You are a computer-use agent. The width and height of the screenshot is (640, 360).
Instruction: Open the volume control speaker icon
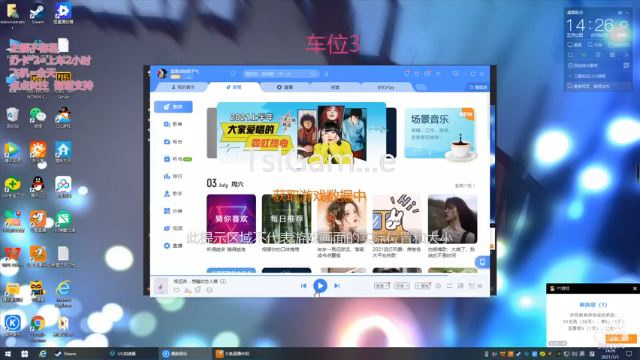point(438,286)
